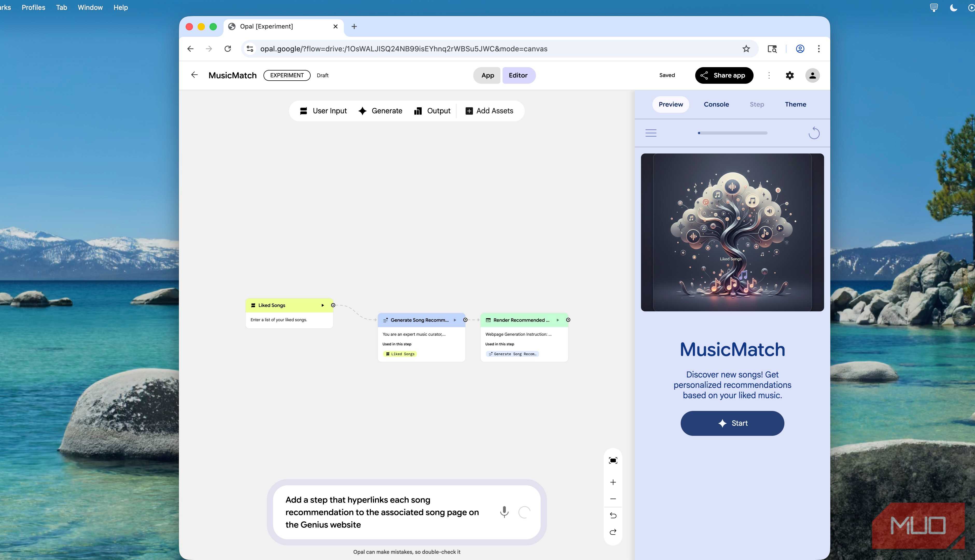The height and width of the screenshot is (560, 975).
Task: Zoom out of the canvas with minus icon
Action: point(613,499)
